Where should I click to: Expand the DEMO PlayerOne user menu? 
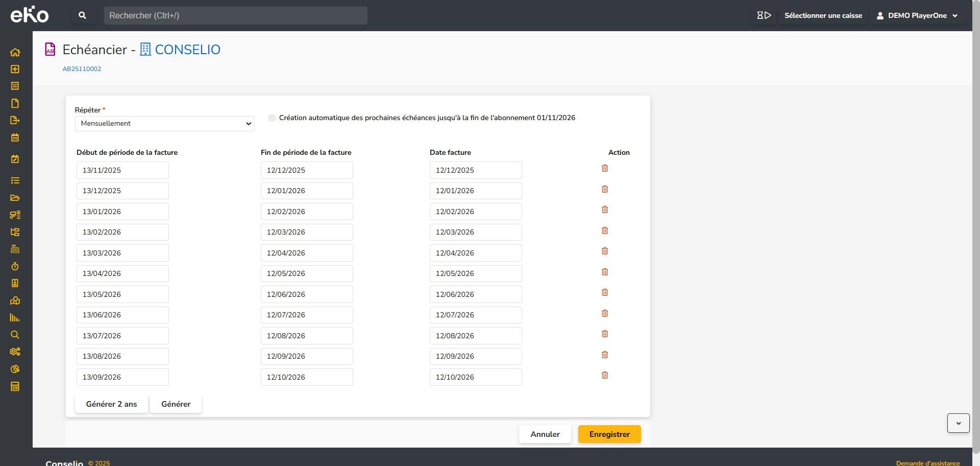coord(917,15)
